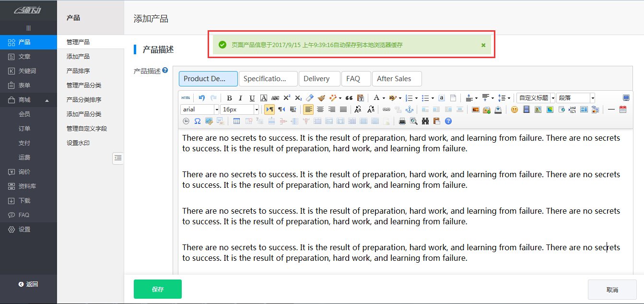Insert an emoticon using the smiley icon
The height and width of the screenshot is (304, 644).
(515, 109)
